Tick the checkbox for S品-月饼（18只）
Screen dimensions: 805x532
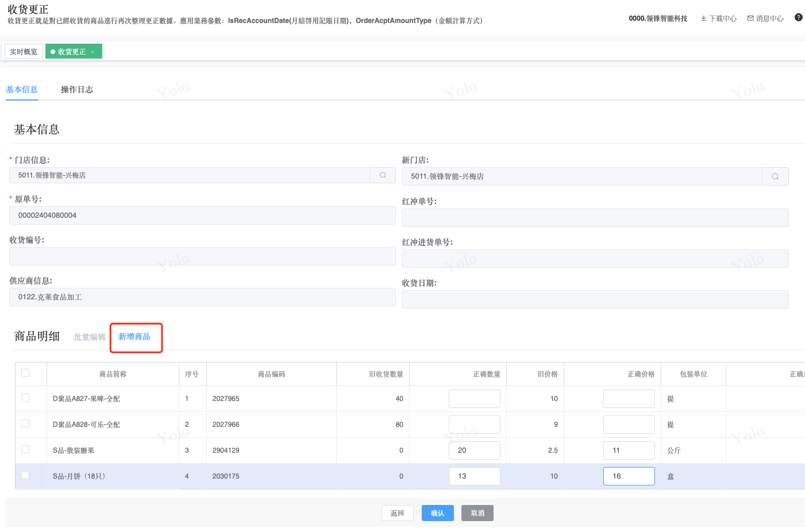25,475
